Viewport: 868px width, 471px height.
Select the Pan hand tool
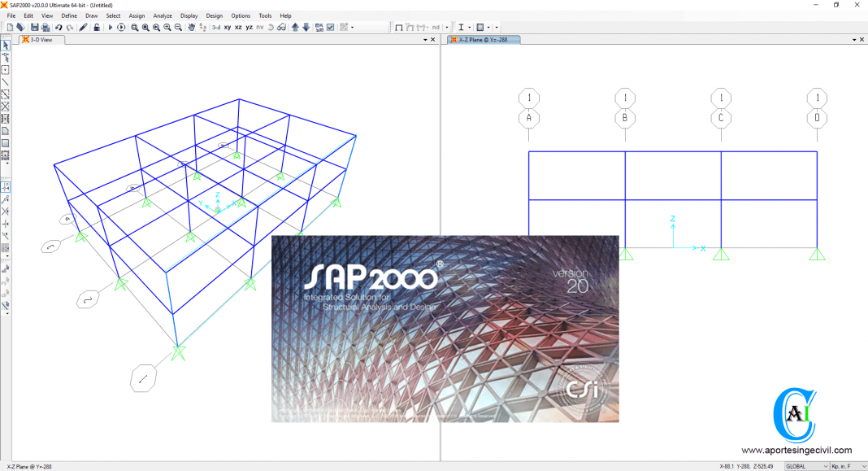(x=192, y=28)
